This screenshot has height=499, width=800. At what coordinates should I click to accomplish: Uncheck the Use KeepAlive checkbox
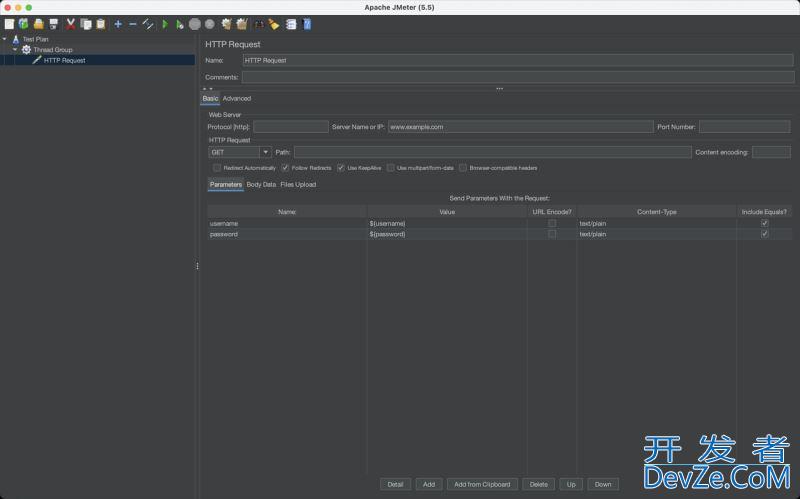tap(341, 168)
